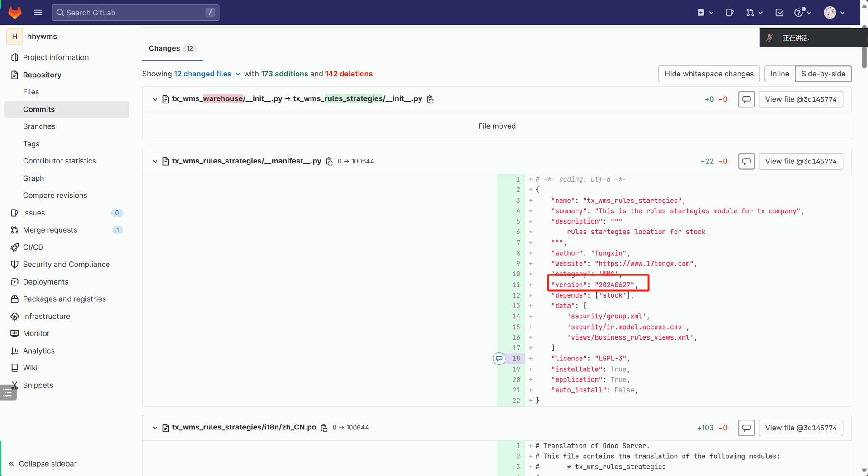Click the floating list widget icon
Image resolution: width=868 pixels, height=476 pixels.
tap(8, 393)
